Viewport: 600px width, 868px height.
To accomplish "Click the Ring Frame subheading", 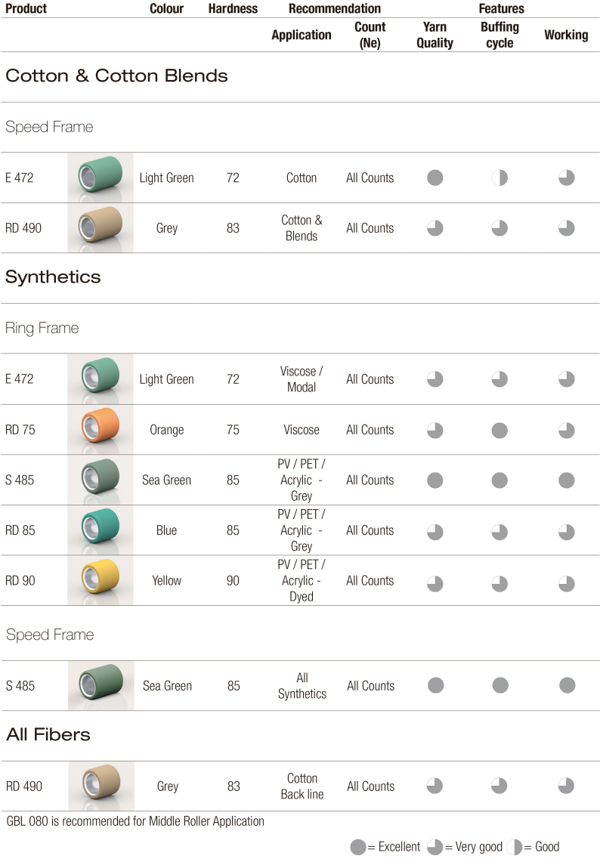I will [x=42, y=329].
